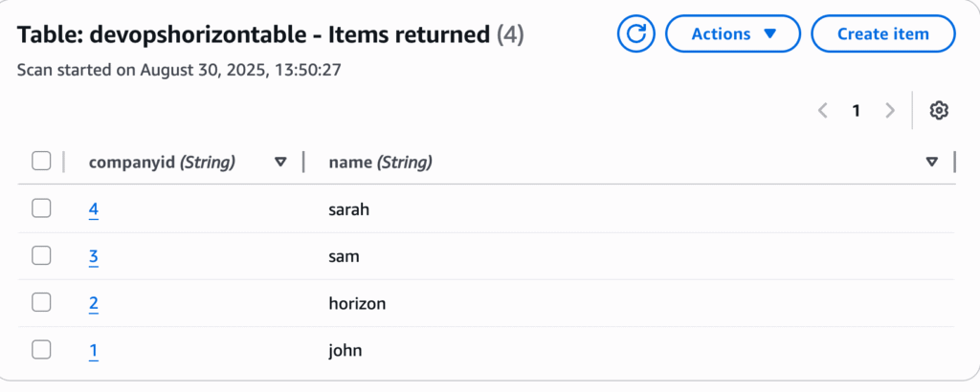The height and width of the screenshot is (392, 980).
Task: Click the companyid column header
Action: [x=162, y=163]
